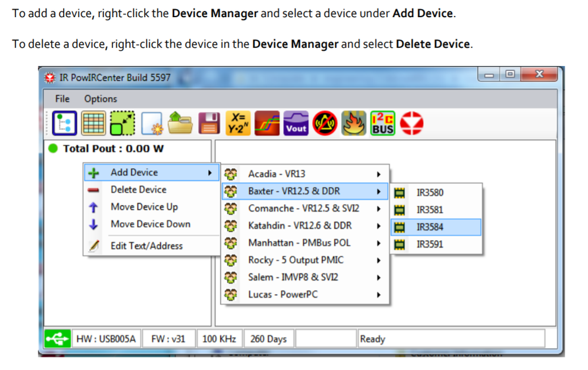
Task: Click the green plus Add Device icon
Action: (x=94, y=173)
